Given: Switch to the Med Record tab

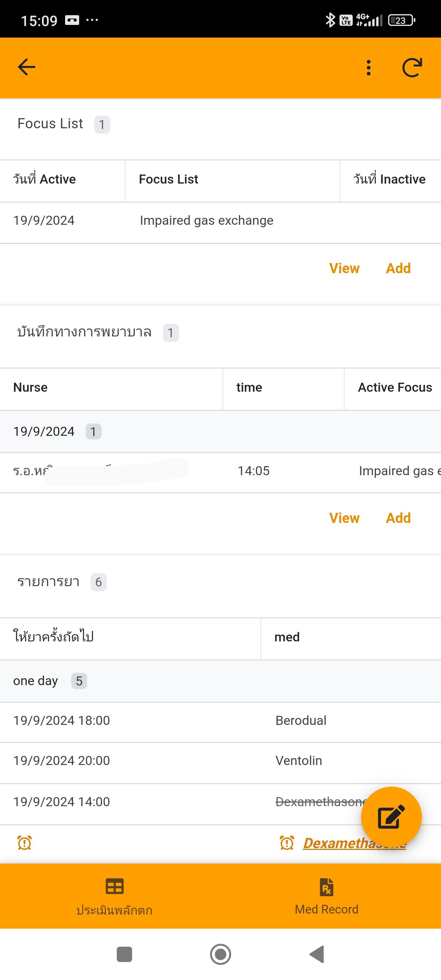Looking at the screenshot, I should click(x=326, y=896).
